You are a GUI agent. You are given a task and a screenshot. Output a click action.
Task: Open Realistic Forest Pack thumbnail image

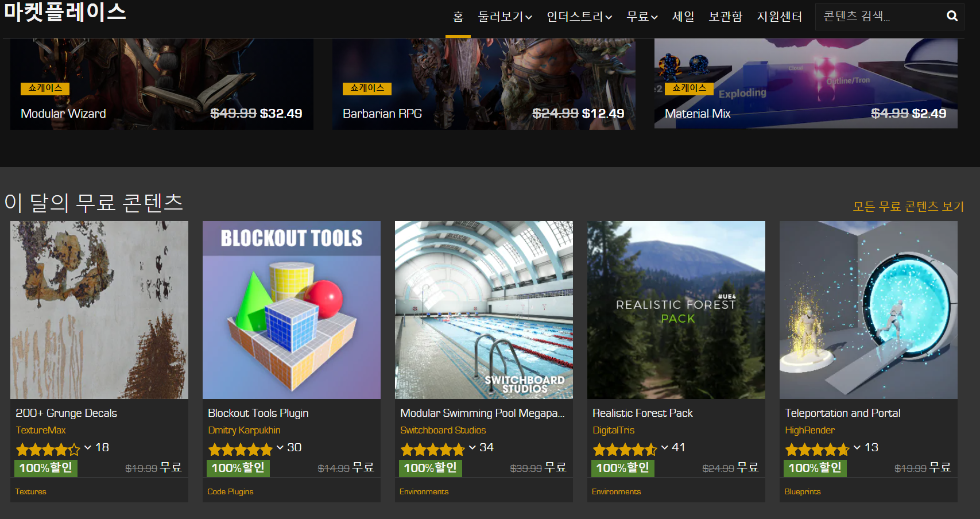676,310
